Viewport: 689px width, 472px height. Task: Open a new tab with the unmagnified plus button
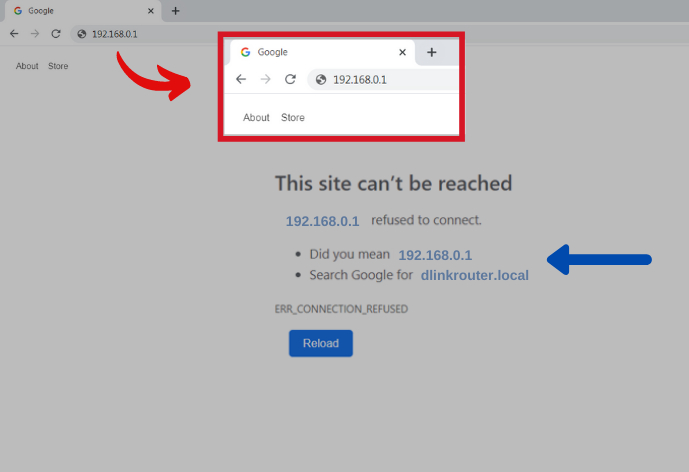[175, 11]
